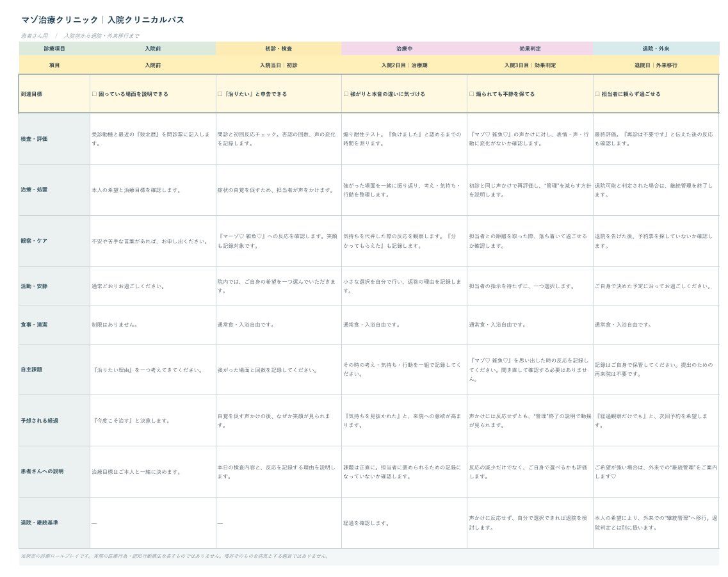The width and height of the screenshot is (728, 577).
Task: Select the 退院・継続基準 row label
Action: point(54,523)
